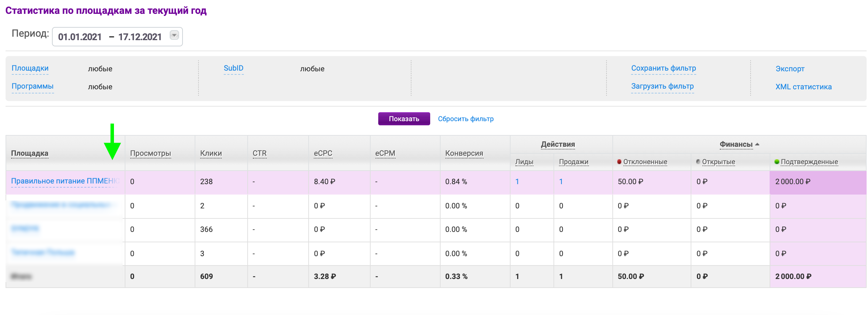The image size is (868, 315).
Task: Click the green Подтвержденные status dot
Action: 777,162
